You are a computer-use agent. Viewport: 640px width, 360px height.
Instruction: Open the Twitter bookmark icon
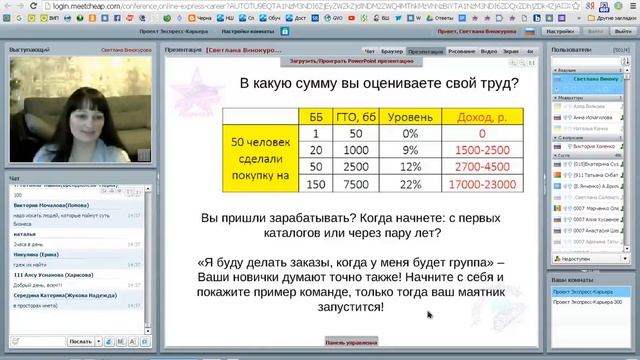(398, 18)
